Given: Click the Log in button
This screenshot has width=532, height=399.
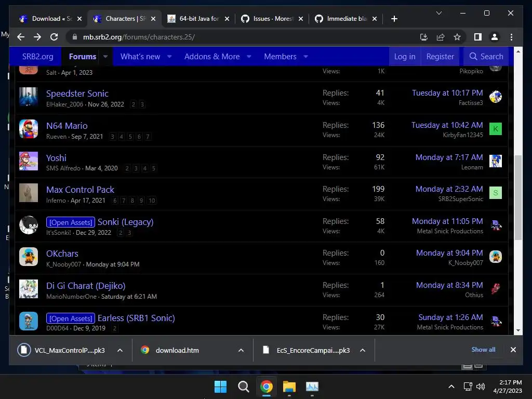Looking at the screenshot, I should tap(404, 56).
